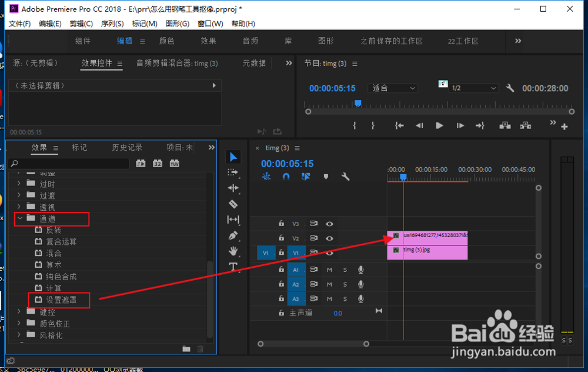Select the timg (3).jpg clip
This screenshot has width=588, height=372.
pyautogui.click(x=427, y=253)
